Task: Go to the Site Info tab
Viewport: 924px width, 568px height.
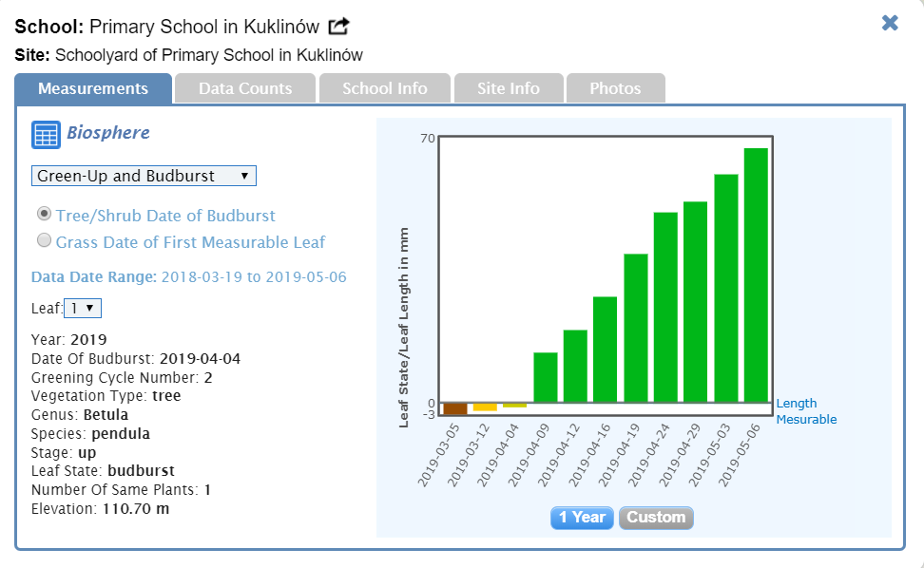Action: 509,88
